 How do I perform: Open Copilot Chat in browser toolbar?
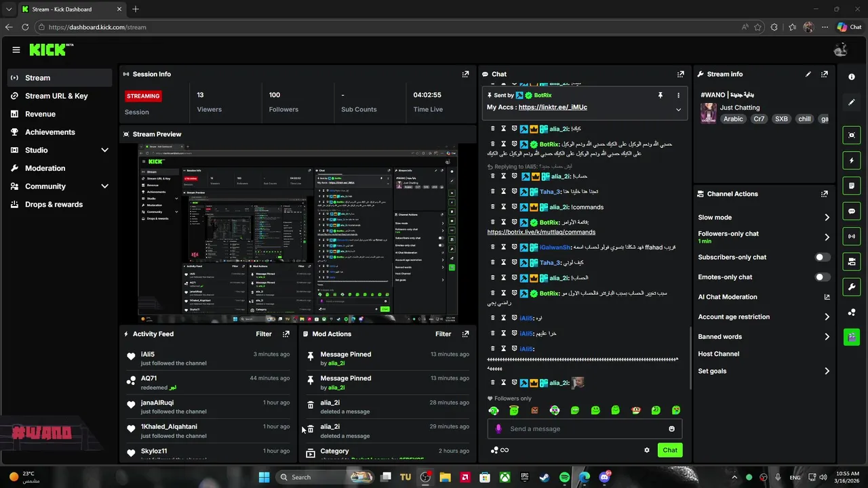click(849, 27)
